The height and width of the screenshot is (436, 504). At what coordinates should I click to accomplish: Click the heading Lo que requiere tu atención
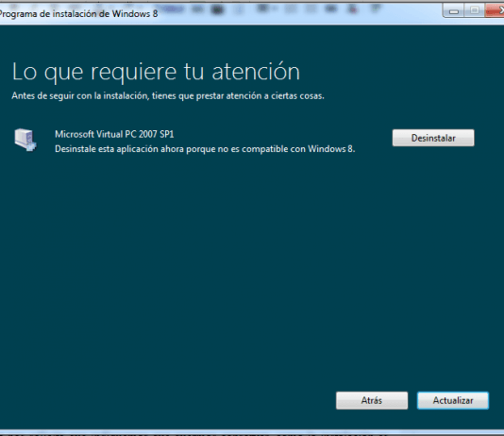click(156, 72)
